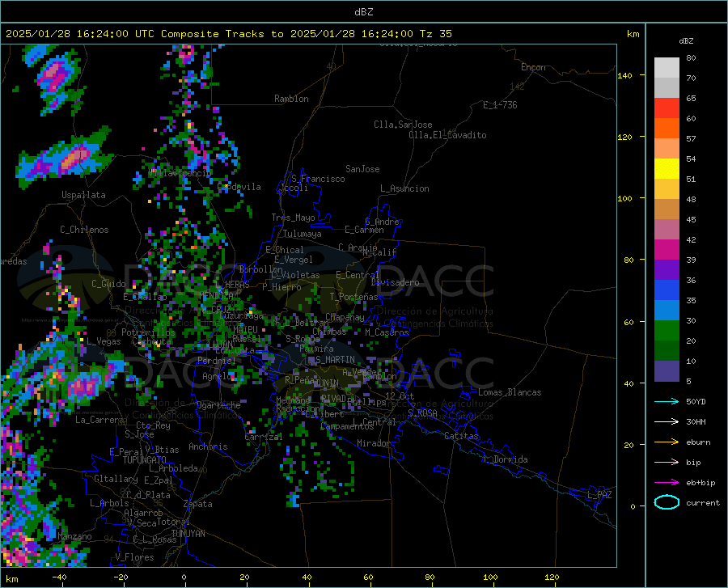Click the L_Vegas label
728x588 pixels.
pos(104,341)
